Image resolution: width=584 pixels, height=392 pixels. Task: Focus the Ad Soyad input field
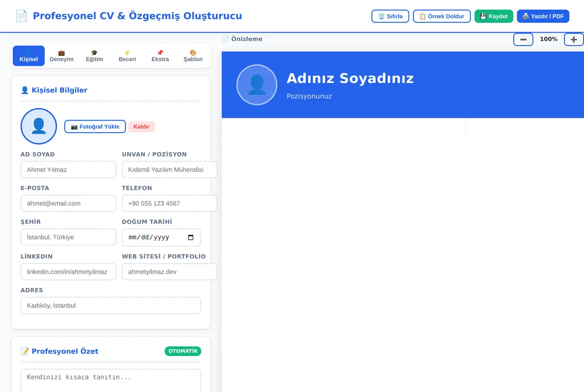click(68, 170)
